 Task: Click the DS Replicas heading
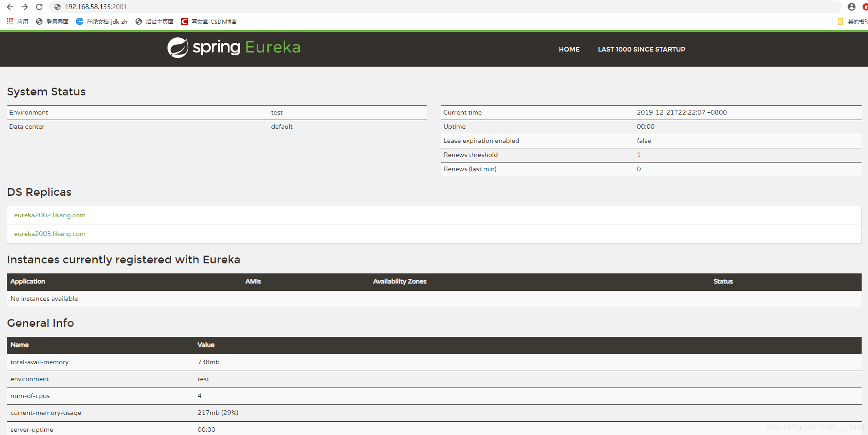[39, 192]
